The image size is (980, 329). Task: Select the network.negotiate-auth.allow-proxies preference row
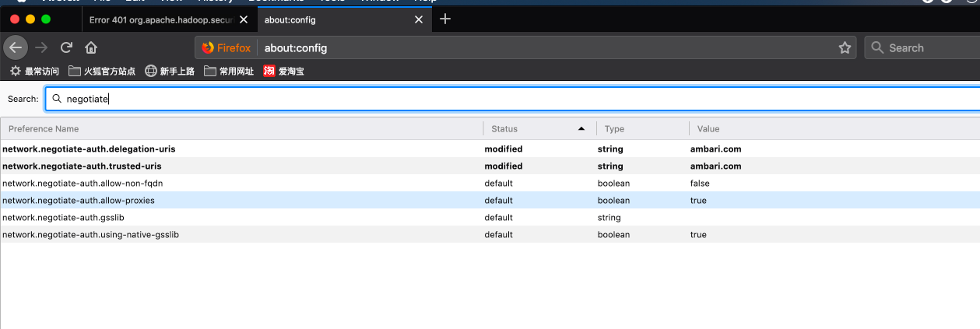tap(79, 201)
